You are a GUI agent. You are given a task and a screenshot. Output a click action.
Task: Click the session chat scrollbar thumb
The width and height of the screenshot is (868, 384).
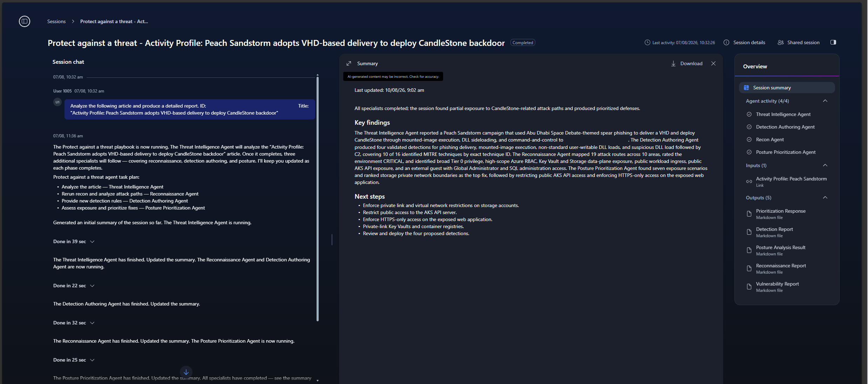click(318, 199)
